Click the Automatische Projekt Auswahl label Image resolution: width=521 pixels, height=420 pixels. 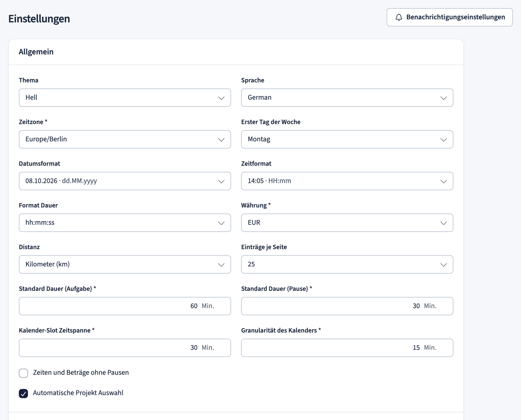[78, 393]
